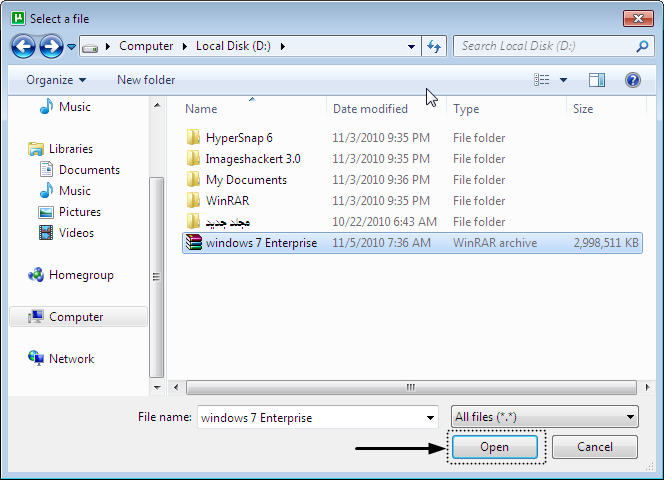Image resolution: width=664 pixels, height=480 pixels.
Task: Open Libraries in navigation pane
Action: [x=71, y=149]
